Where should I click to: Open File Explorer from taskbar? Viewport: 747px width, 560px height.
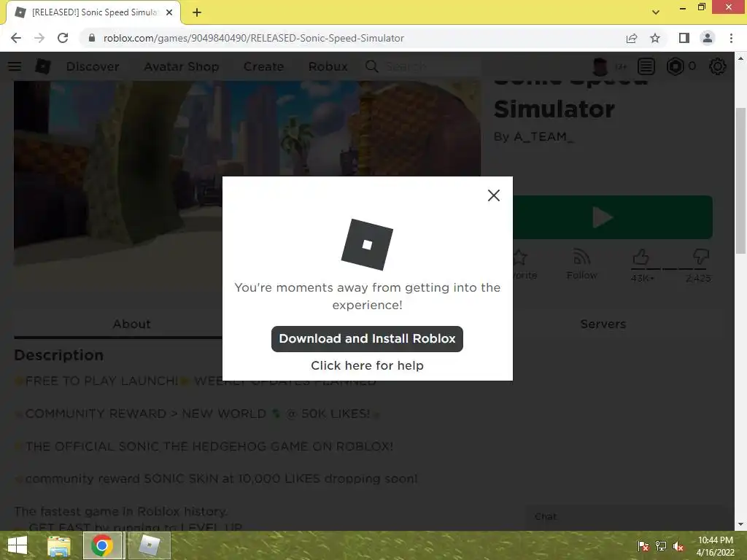point(59,545)
